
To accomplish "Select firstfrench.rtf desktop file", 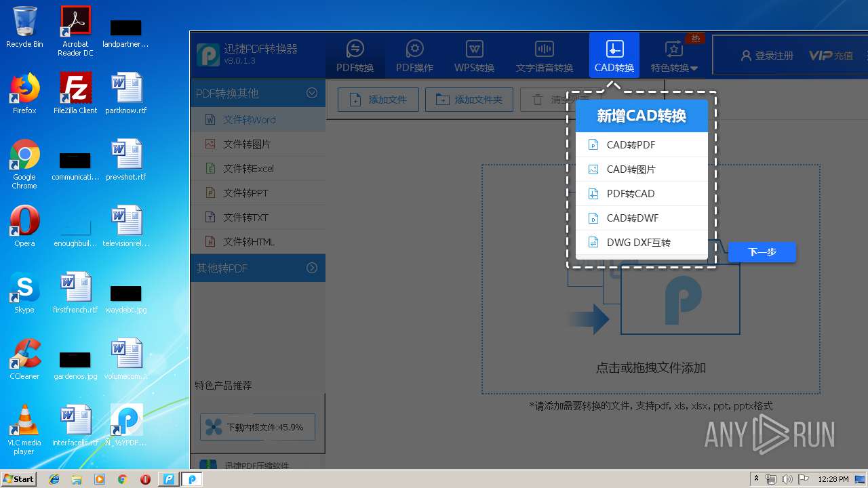I will pos(75,293).
